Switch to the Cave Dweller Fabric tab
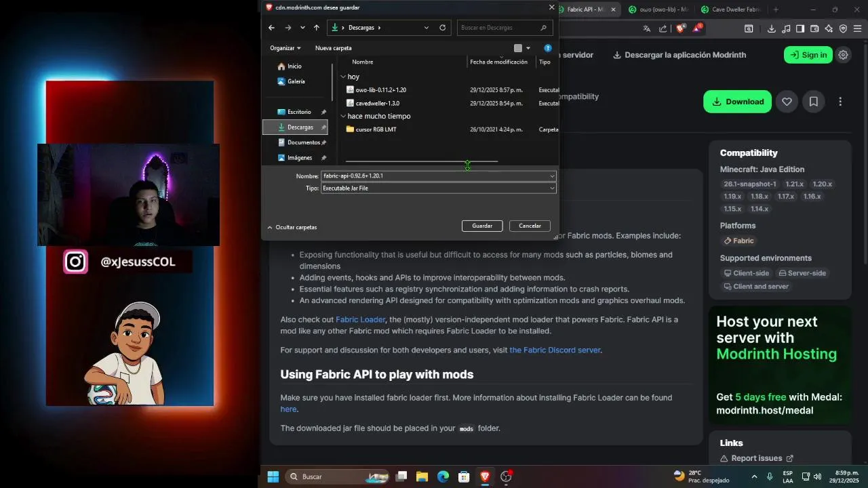868x488 pixels. 730,9
